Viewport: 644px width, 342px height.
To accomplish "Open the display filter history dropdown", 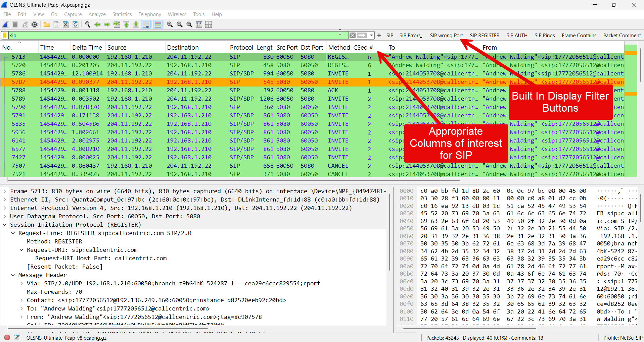I will [371, 36].
